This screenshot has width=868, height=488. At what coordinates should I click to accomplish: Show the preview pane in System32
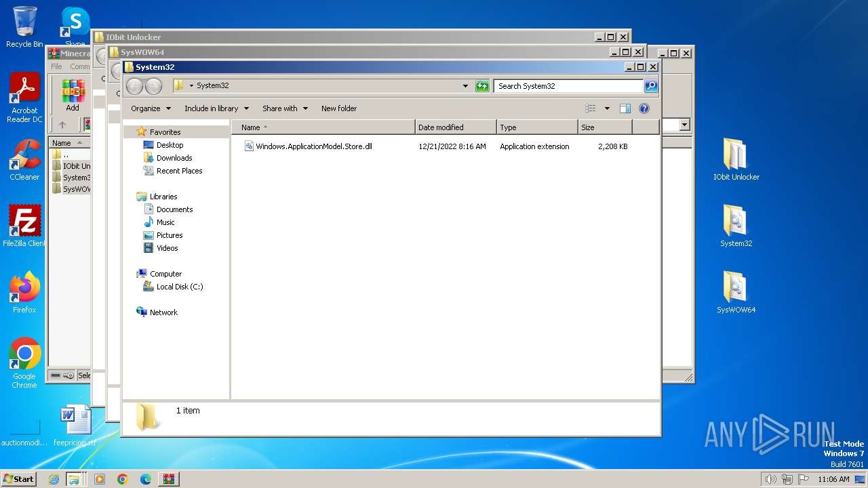coord(625,108)
